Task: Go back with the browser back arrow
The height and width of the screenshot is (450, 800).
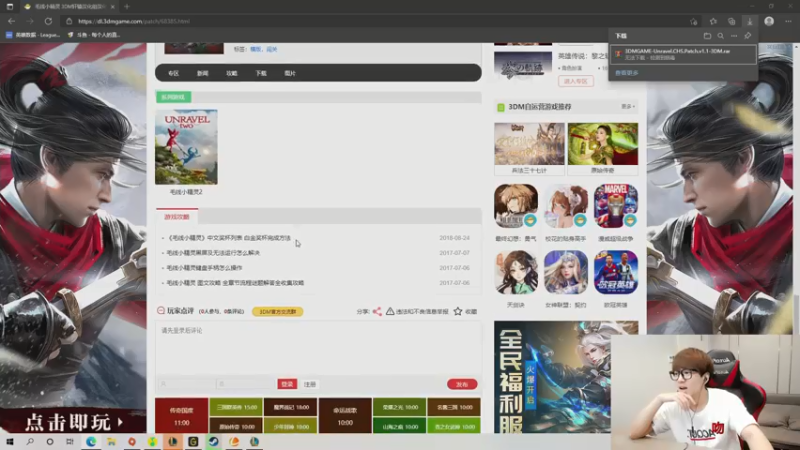Action: coord(11,21)
